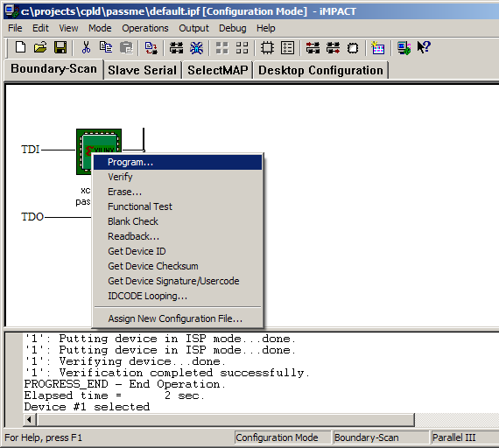Choose Readback... from the context menu
The image size is (499, 448).
pyautogui.click(x=178, y=236)
